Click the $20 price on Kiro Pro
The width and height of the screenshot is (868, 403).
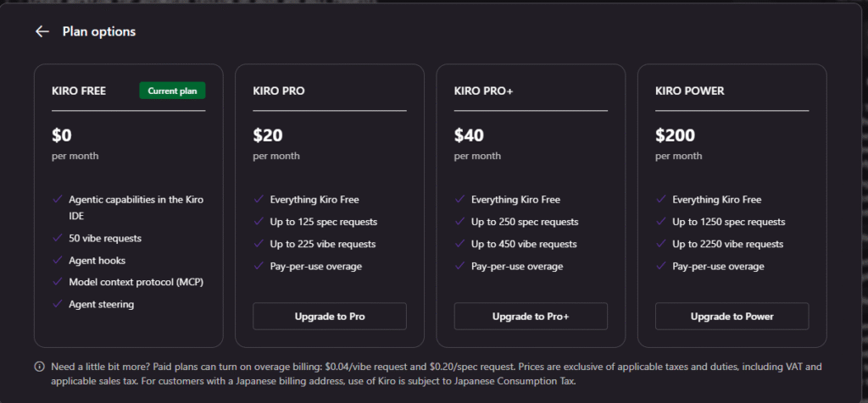[268, 135]
